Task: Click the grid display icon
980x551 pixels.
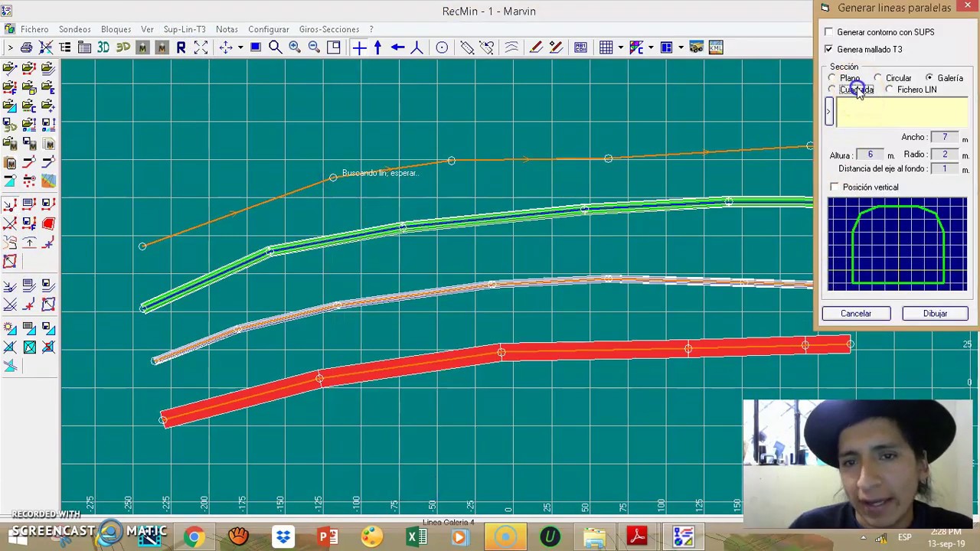Action: [606, 47]
